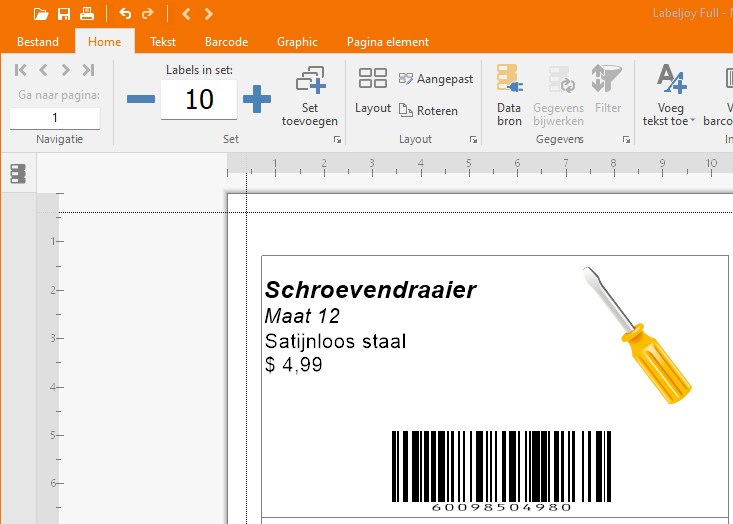Viewport: 733px width, 524px height.
Task: Open the Filter tool
Action: [607, 90]
